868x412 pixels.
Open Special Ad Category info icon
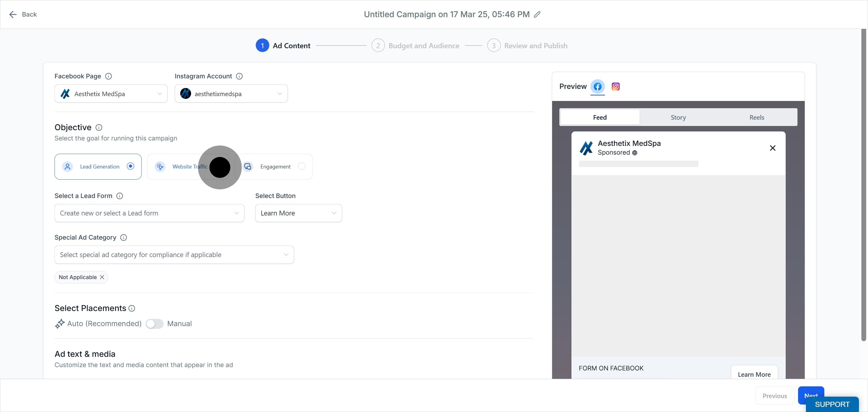[124, 237]
